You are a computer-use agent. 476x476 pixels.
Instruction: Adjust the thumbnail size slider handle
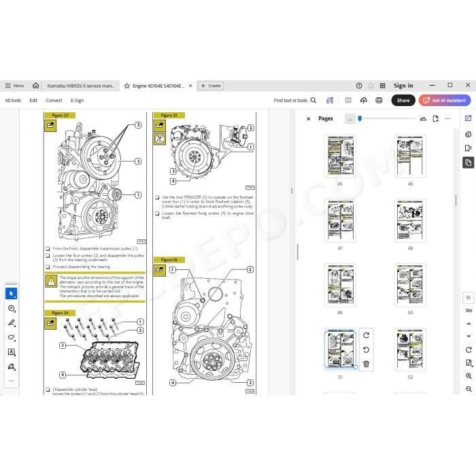360,118
